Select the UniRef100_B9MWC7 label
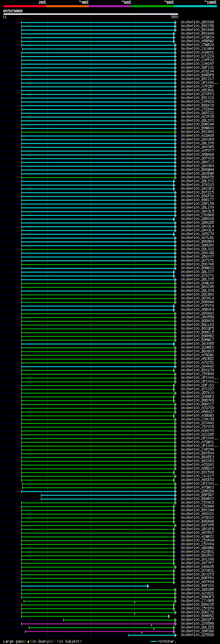The image size is (220, 644). pyautogui.click(x=197, y=340)
